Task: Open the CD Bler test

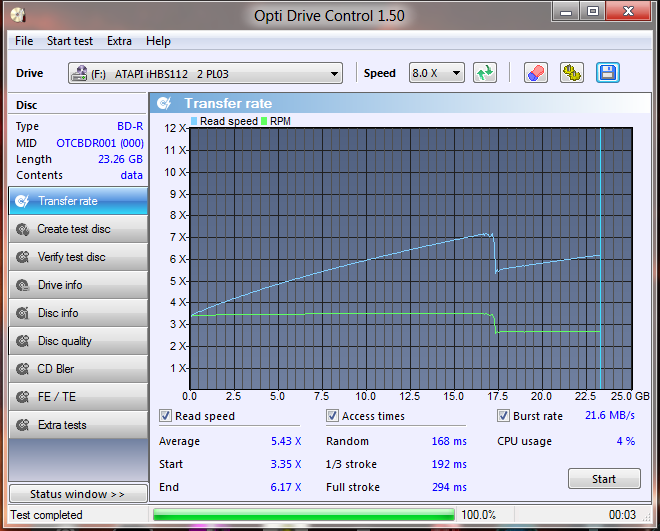Action: pos(78,369)
